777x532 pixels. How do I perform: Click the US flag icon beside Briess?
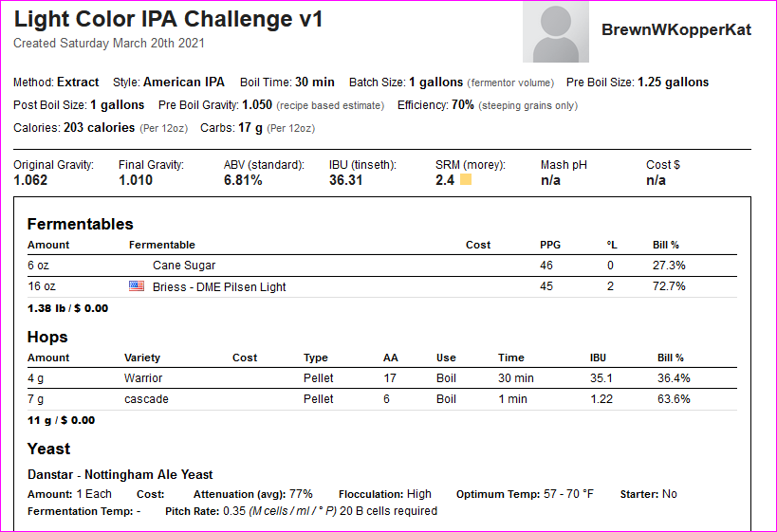(x=137, y=285)
